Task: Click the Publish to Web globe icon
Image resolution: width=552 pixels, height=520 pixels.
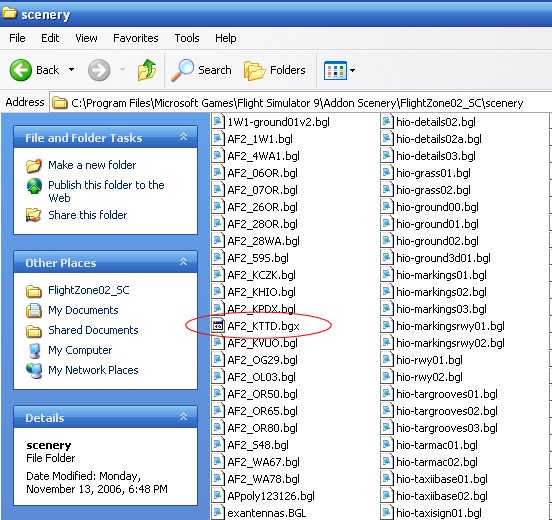Action: pyautogui.click(x=34, y=186)
